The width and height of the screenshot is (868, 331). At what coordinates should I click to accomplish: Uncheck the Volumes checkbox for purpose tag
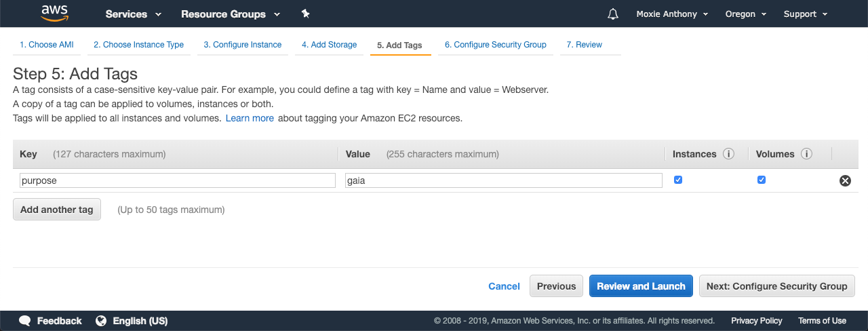coord(762,180)
